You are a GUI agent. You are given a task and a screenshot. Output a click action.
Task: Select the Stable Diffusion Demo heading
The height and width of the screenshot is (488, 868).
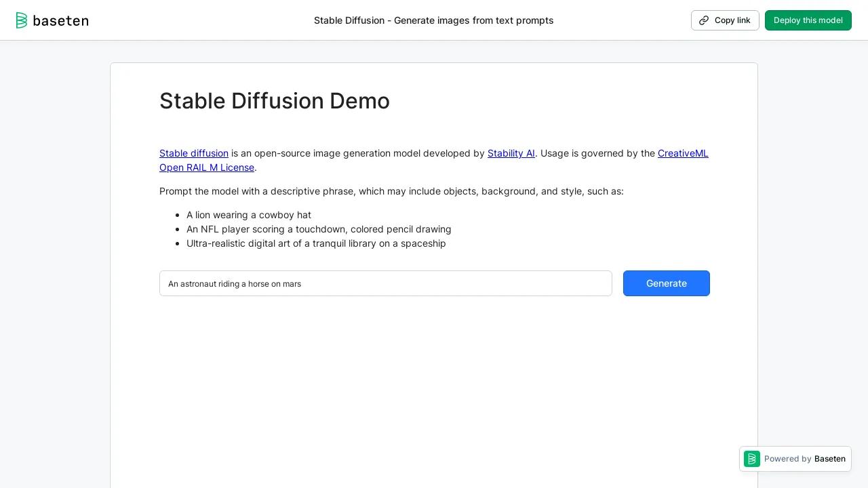tap(274, 101)
